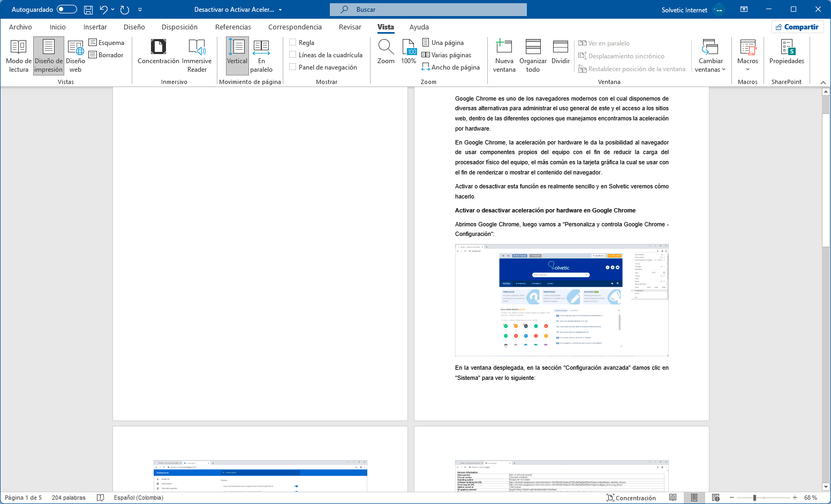Open the Archivo tab

pyautogui.click(x=20, y=27)
